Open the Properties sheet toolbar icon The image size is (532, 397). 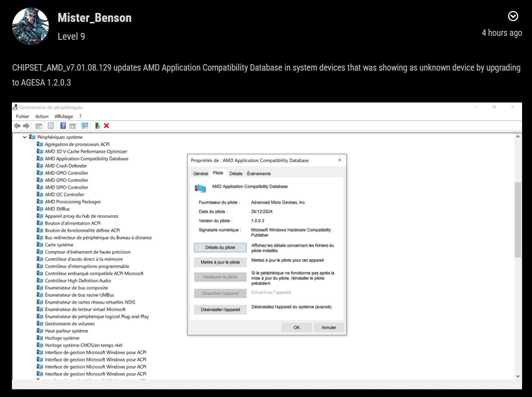pos(51,126)
